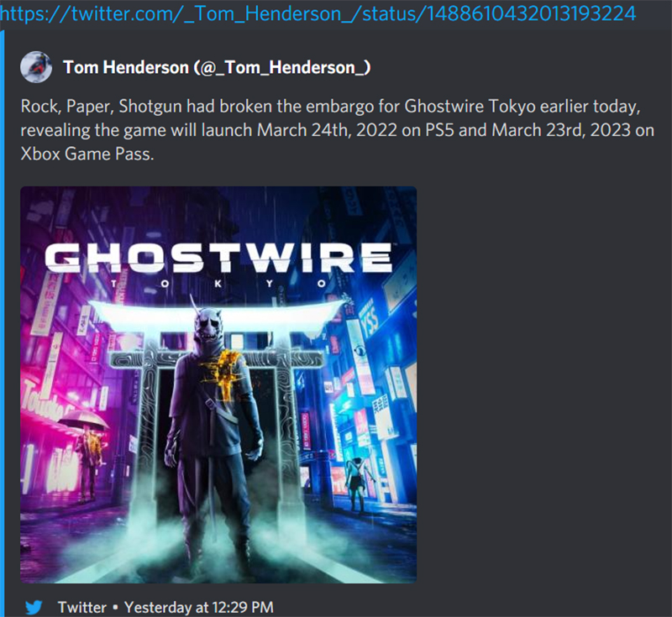Click "March 23rd, 2023" in tweet text
The image size is (672, 617).
[x=561, y=130]
